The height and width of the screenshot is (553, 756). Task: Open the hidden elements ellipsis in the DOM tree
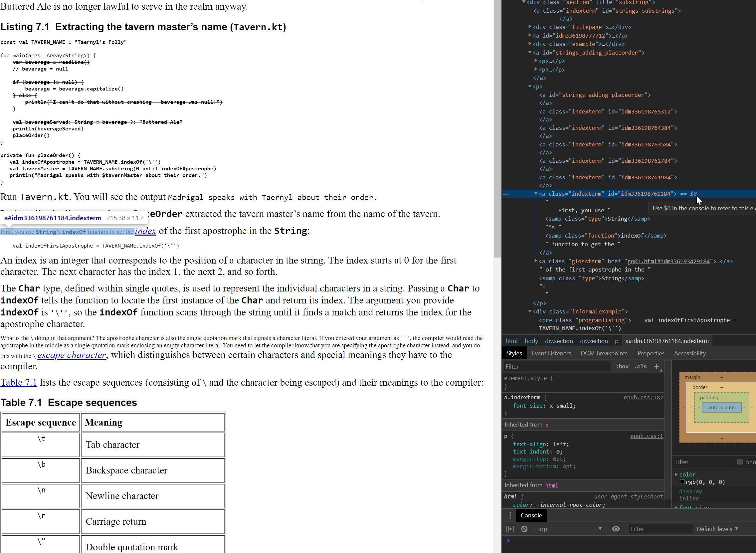coord(506,194)
